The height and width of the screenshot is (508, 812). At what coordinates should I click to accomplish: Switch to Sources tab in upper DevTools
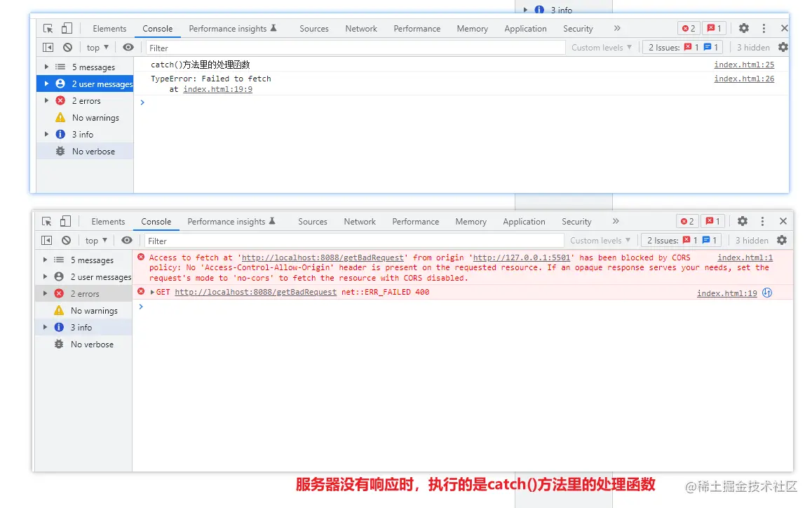point(314,29)
